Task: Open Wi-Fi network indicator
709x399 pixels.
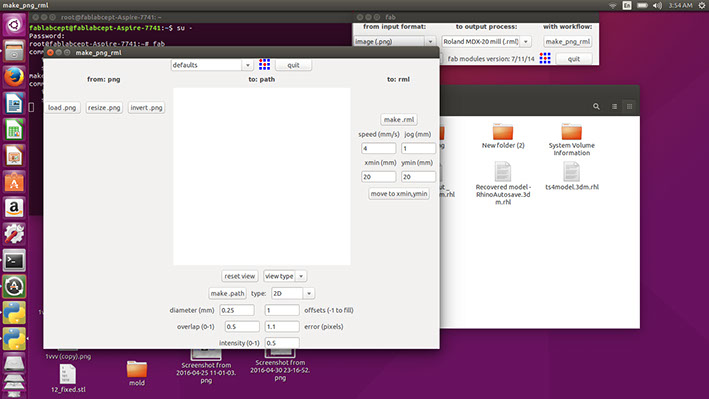Action: click(x=613, y=5)
